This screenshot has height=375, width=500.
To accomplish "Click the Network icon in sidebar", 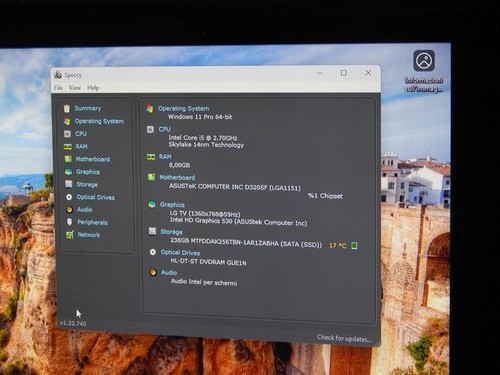I will (x=70, y=235).
